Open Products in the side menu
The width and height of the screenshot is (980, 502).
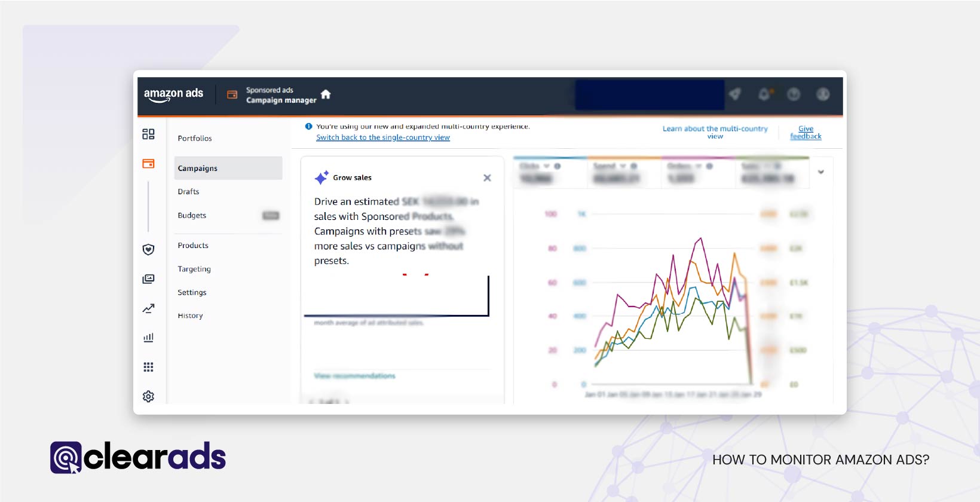193,245
